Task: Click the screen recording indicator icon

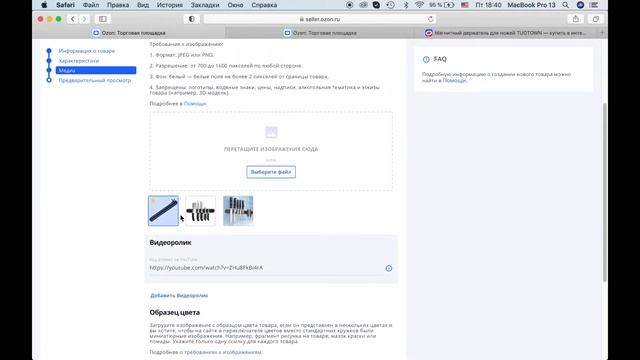Action: coord(349,5)
